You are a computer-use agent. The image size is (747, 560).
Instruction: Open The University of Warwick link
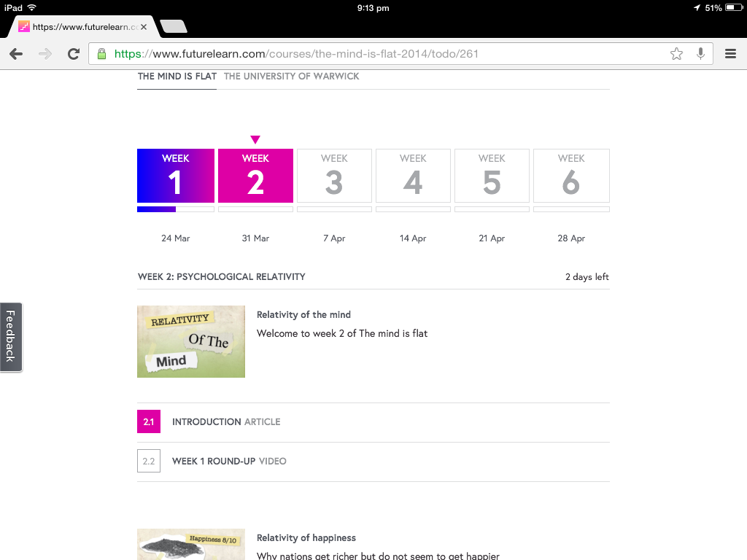[292, 76]
